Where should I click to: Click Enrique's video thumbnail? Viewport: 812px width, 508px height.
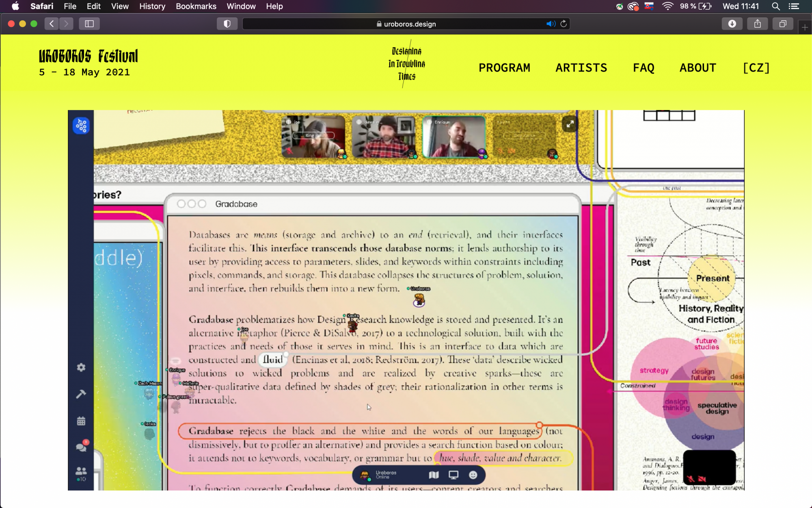(454, 137)
